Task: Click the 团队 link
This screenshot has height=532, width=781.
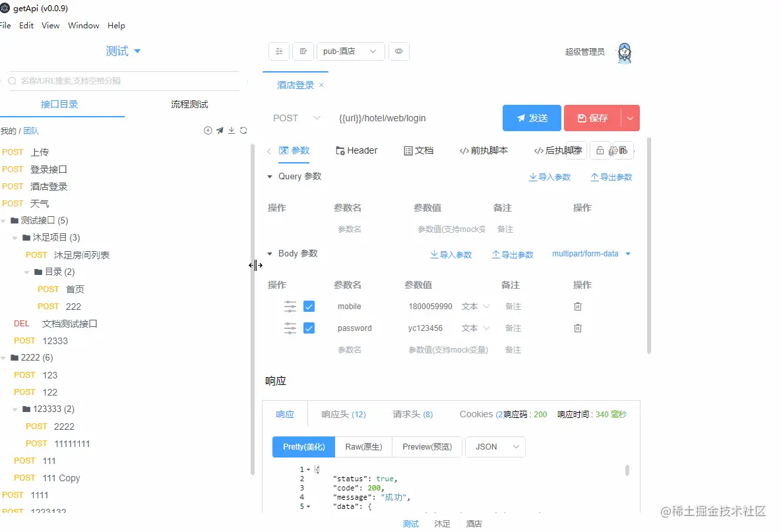Action: tap(31, 131)
